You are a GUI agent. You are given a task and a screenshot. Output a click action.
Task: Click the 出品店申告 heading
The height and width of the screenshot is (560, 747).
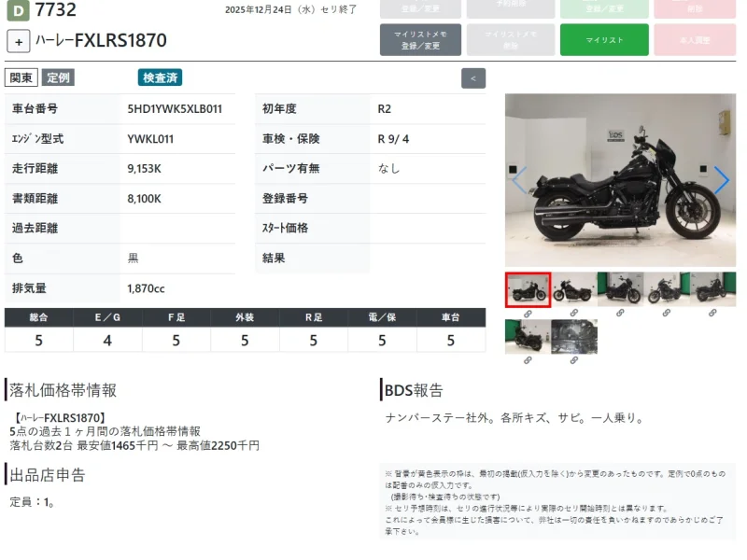[48, 475]
